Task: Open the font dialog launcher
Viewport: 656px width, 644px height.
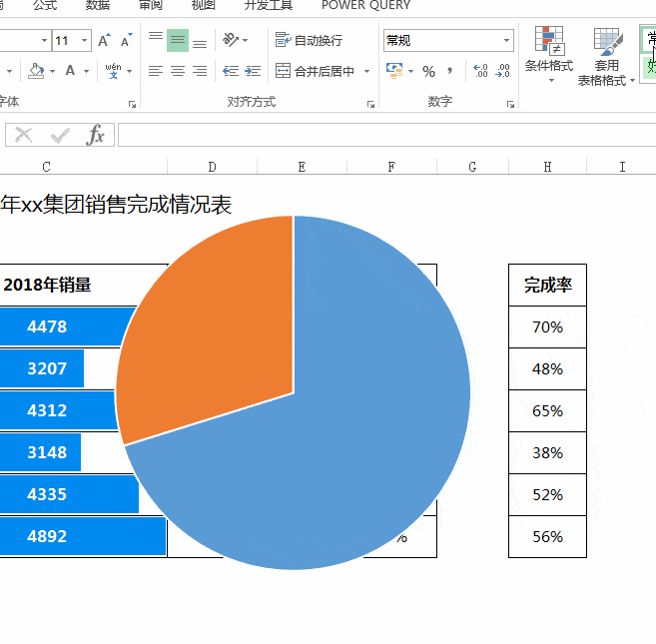Action: tap(132, 105)
